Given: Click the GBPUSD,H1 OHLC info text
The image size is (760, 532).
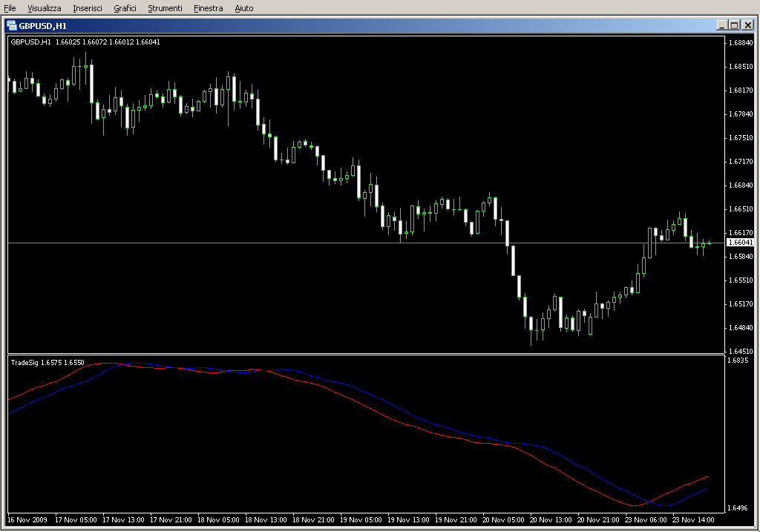Looking at the screenshot, I should click(x=85, y=42).
